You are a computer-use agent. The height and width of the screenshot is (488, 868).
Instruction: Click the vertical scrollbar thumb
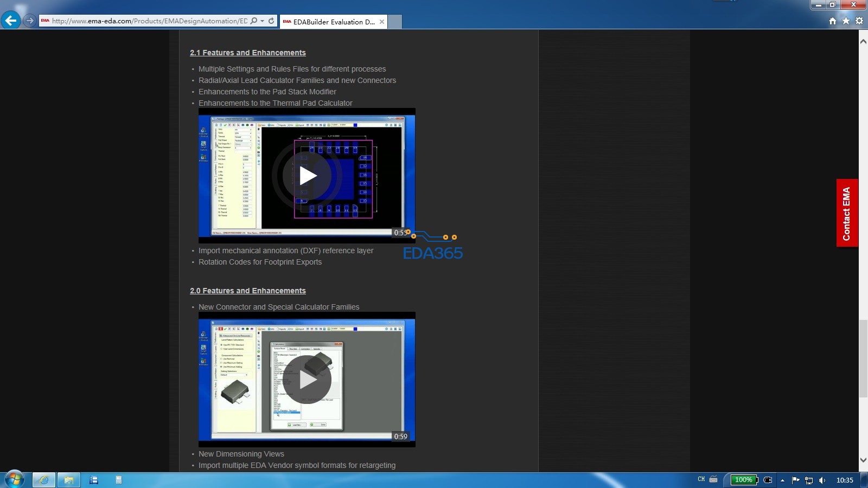(863, 359)
